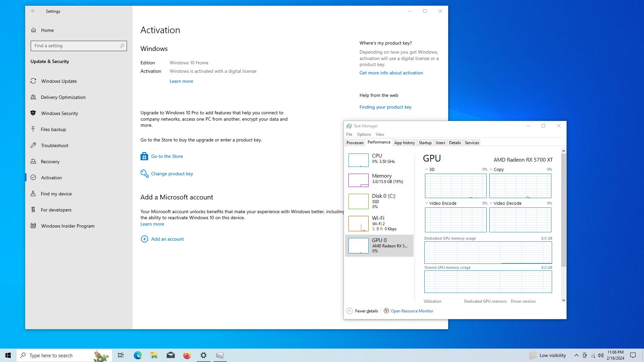This screenshot has width=644, height=362.
Task: Click the Open Resource Monitor link
Action: coord(412,311)
